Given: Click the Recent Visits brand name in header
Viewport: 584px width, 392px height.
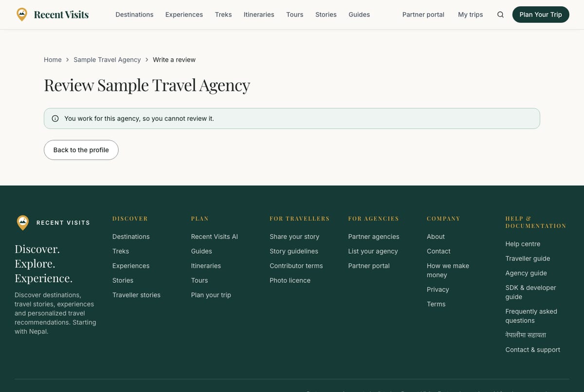Looking at the screenshot, I should [x=61, y=15].
